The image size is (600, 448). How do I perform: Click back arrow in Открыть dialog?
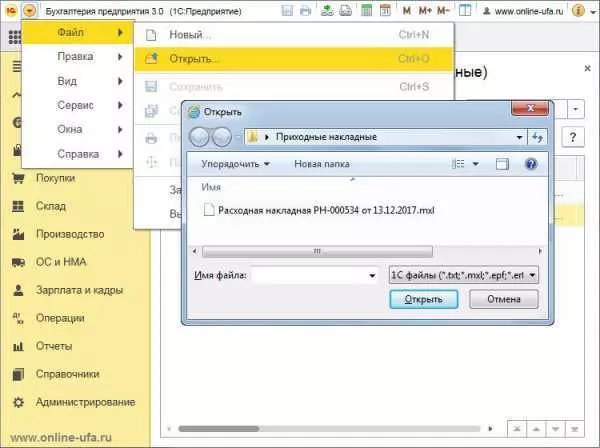point(199,137)
